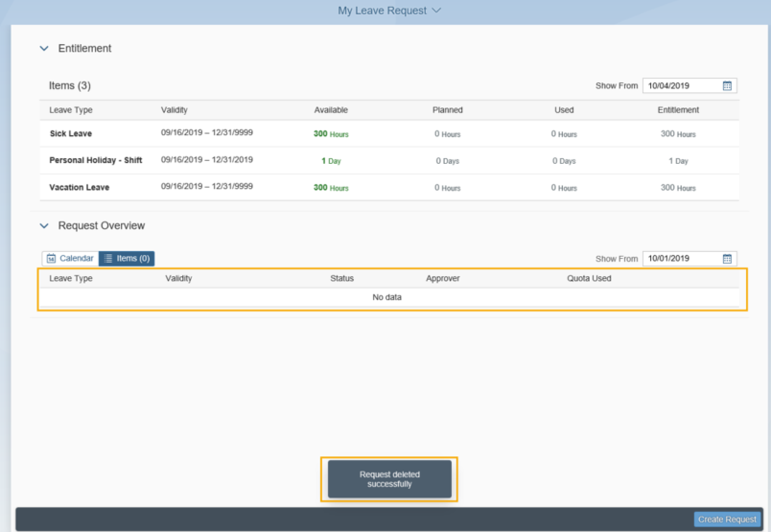Click the Entitlement date field 10/04/2019
771x532 pixels.
click(x=681, y=86)
